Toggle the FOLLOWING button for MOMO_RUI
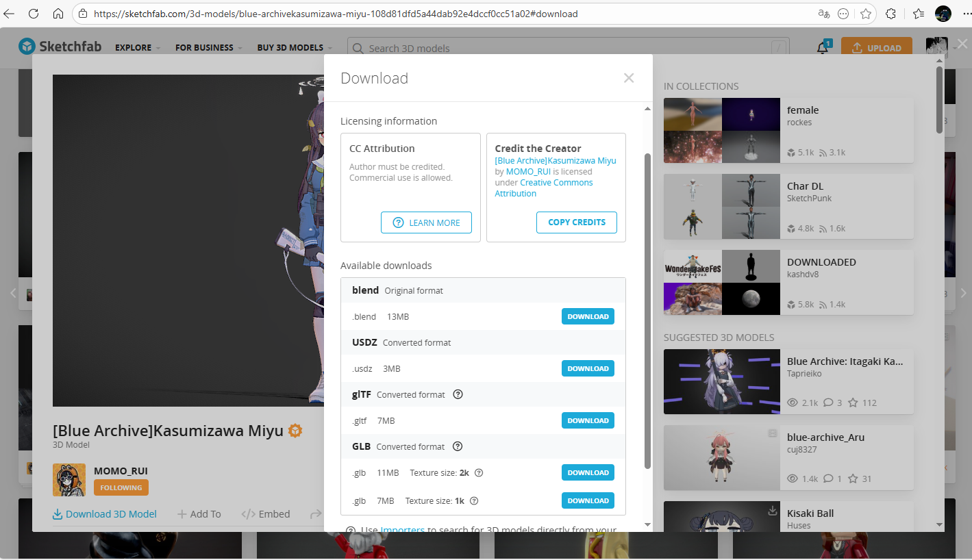Screen dimensions: 972x560 [121, 487]
